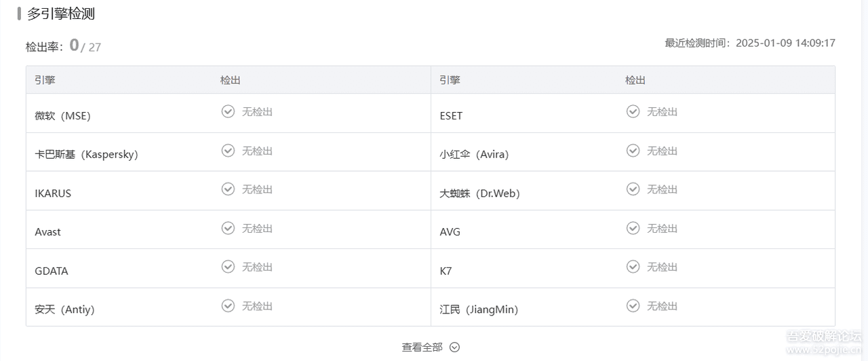Click the 江民 (JiangMin) check icon
This screenshot has height=361, width=868.
point(633,306)
